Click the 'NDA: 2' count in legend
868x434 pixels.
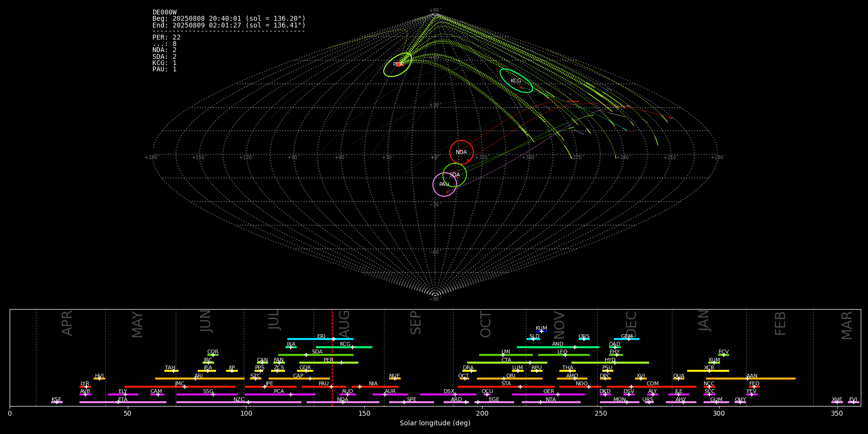(164, 50)
